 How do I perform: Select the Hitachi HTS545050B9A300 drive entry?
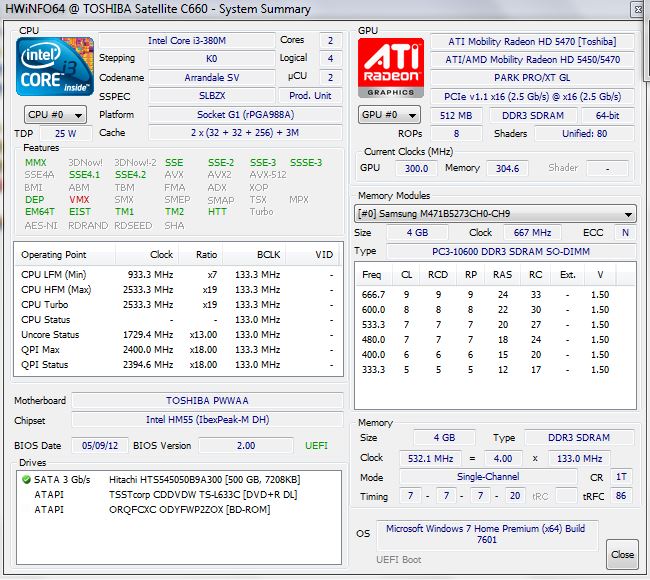(x=179, y=480)
